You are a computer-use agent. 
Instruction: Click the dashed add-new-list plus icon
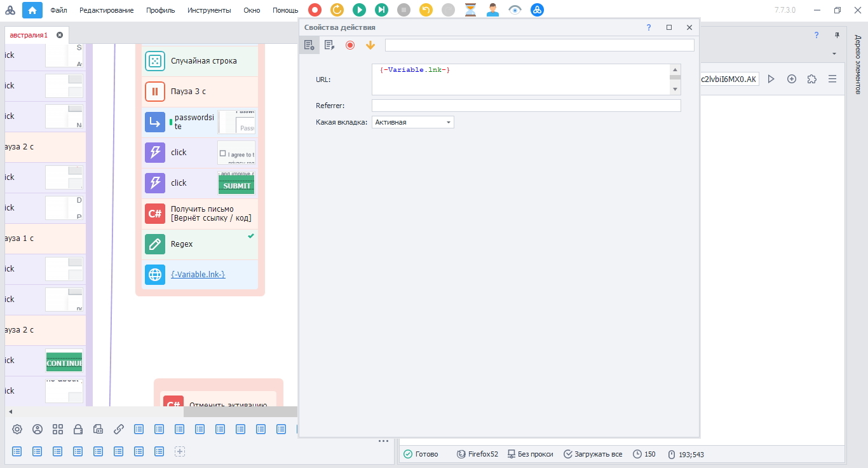point(180,451)
